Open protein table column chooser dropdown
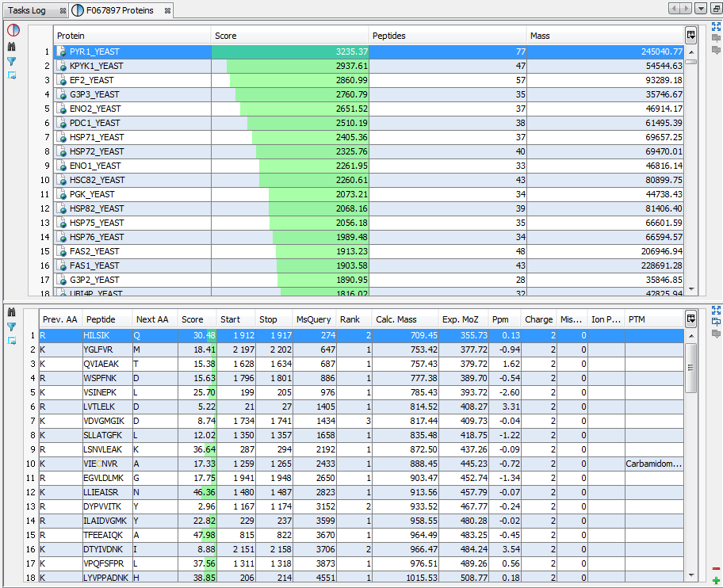This screenshot has width=723, height=588. pyautogui.click(x=691, y=35)
